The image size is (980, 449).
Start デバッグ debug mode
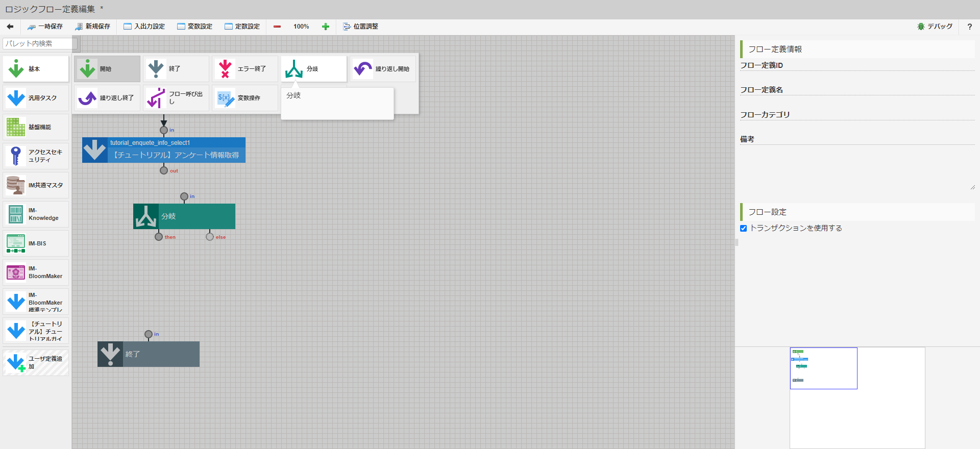pos(935,27)
